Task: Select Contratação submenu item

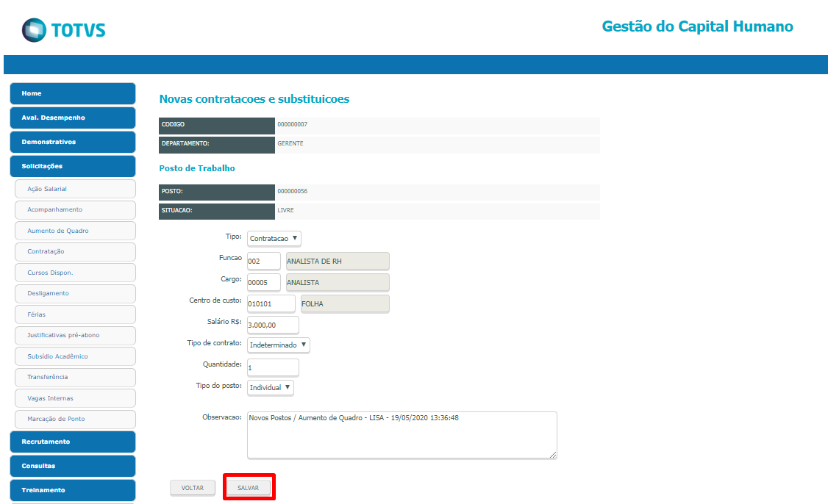Action: click(76, 252)
